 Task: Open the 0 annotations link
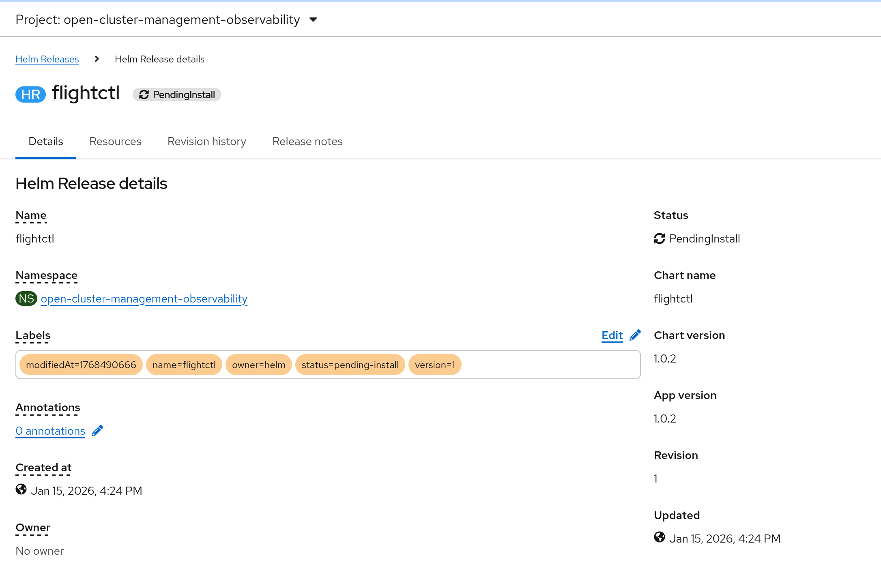(50, 431)
